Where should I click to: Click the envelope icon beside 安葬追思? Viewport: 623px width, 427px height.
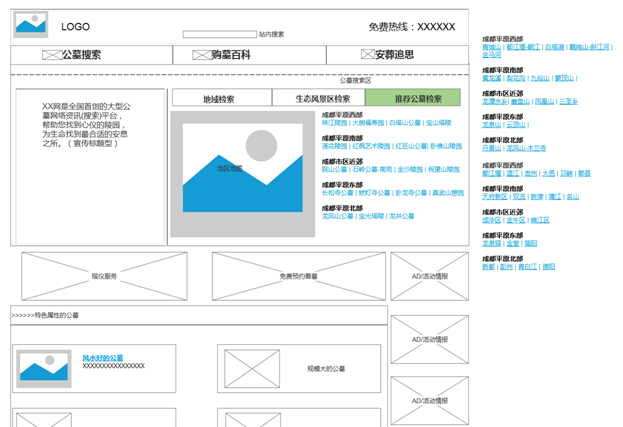364,56
